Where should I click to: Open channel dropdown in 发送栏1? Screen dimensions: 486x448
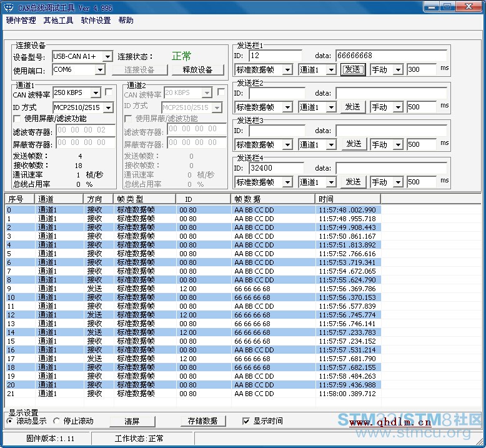[331, 70]
